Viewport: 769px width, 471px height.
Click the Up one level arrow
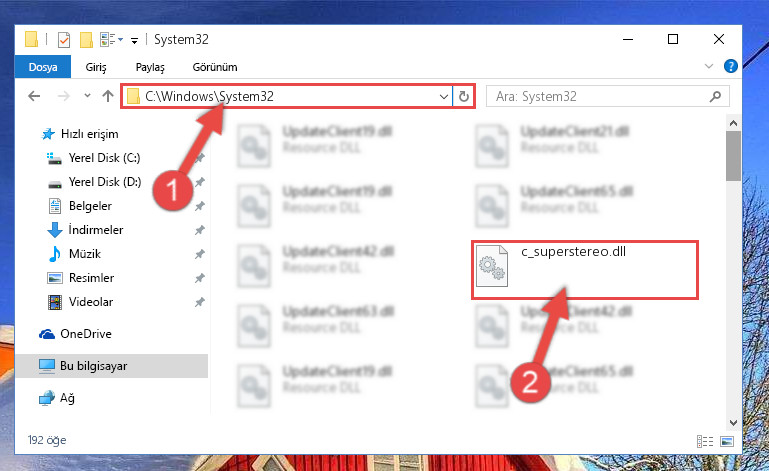108,96
